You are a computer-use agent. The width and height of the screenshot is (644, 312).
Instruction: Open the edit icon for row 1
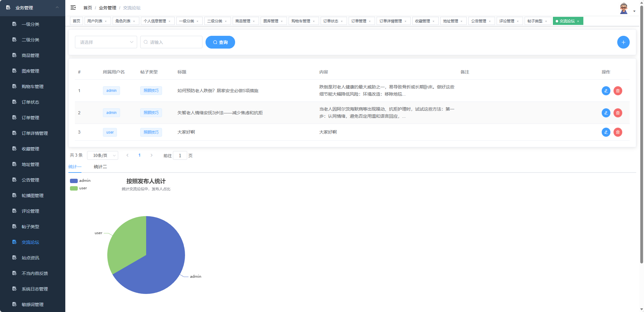point(606,91)
